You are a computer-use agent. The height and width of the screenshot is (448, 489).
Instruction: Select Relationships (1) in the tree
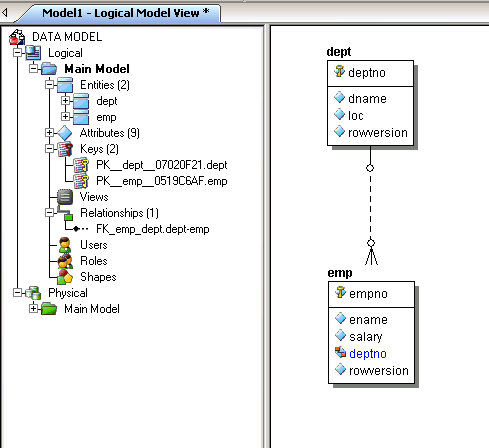pos(119,213)
